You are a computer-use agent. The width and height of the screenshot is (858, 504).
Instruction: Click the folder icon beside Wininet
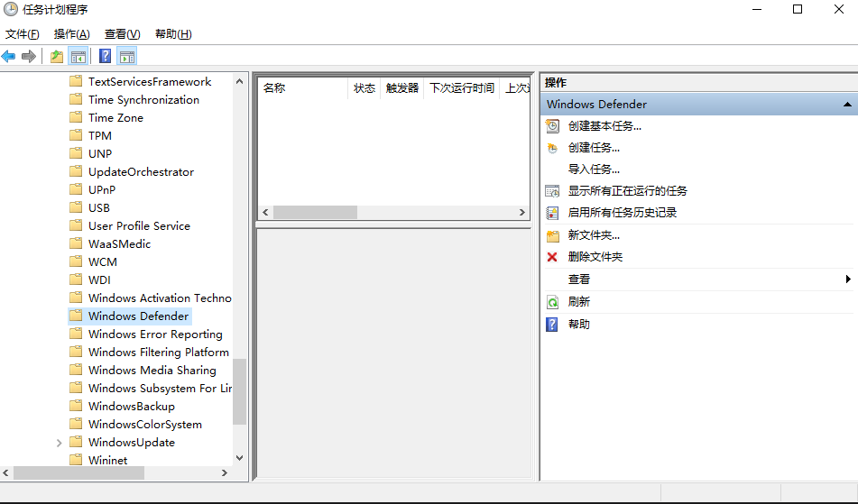(76, 460)
